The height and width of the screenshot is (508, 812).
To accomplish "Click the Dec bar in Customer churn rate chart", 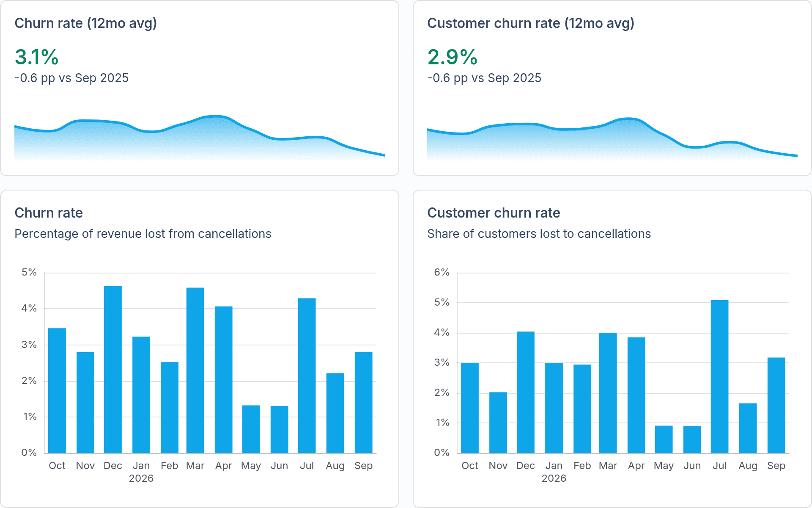I will point(526,392).
